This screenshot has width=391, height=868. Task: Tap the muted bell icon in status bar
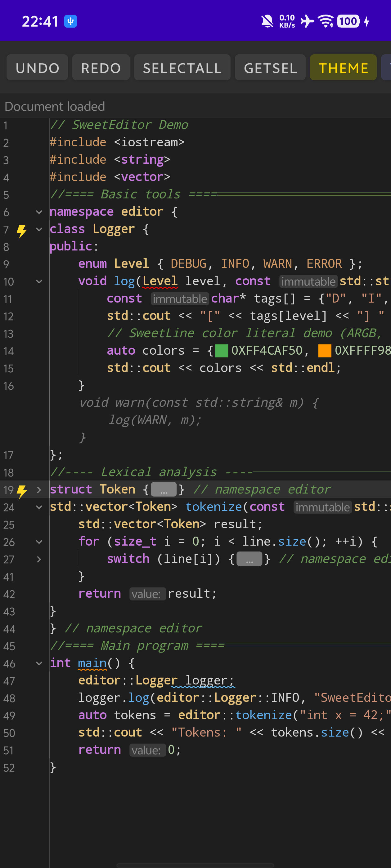click(267, 21)
